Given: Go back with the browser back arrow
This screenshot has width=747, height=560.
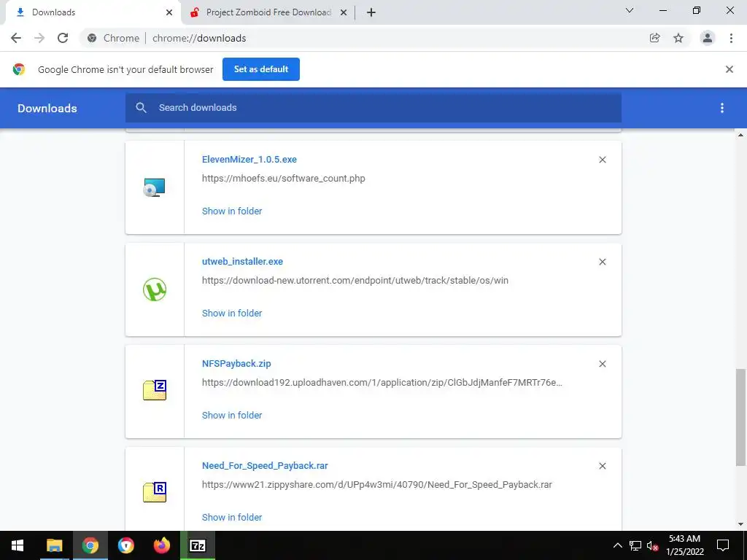Looking at the screenshot, I should tap(16, 38).
